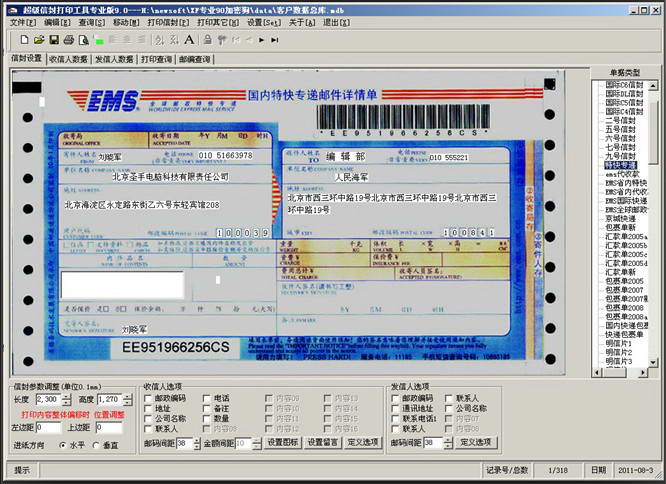The image size is (666, 484).
Task: Select 京城快递 in the type list
Action: 620,219
